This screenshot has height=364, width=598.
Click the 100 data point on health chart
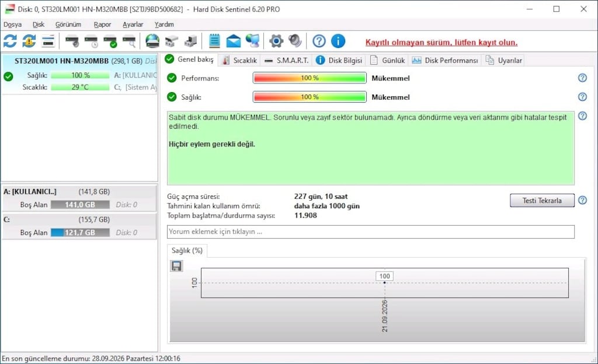(384, 282)
